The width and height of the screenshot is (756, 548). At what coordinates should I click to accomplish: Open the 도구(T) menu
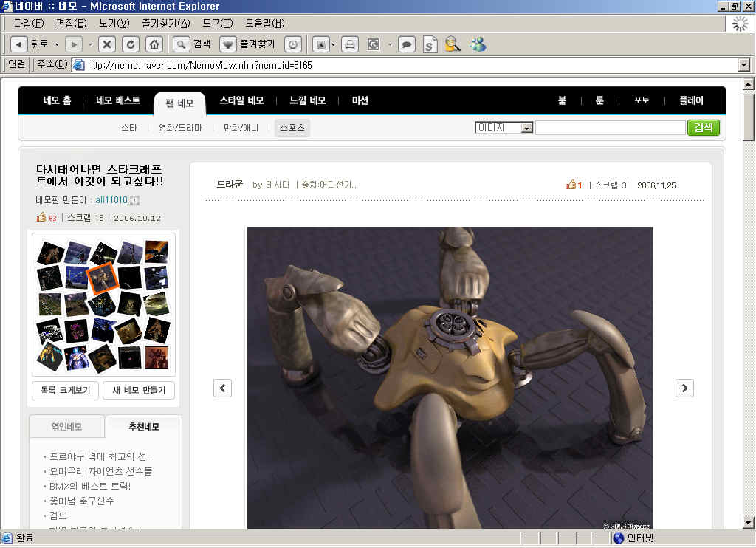(x=218, y=23)
